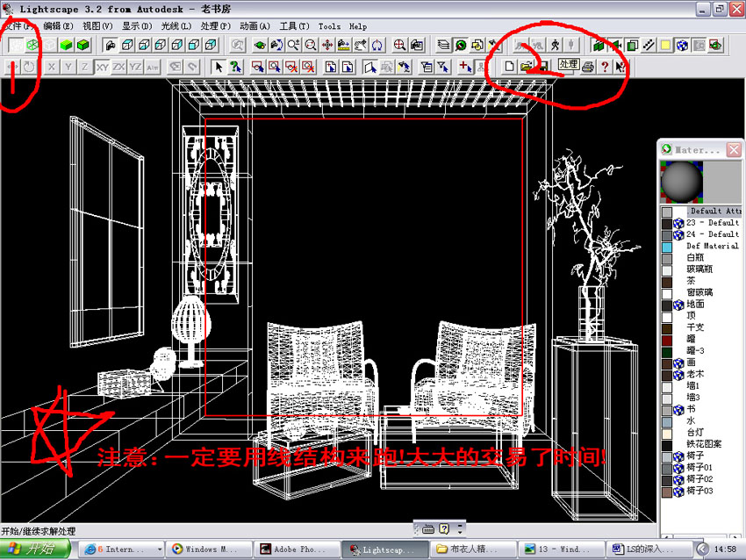Switch to Adobe Photoshop taskbar button
The width and height of the screenshot is (746, 560).
point(297,549)
